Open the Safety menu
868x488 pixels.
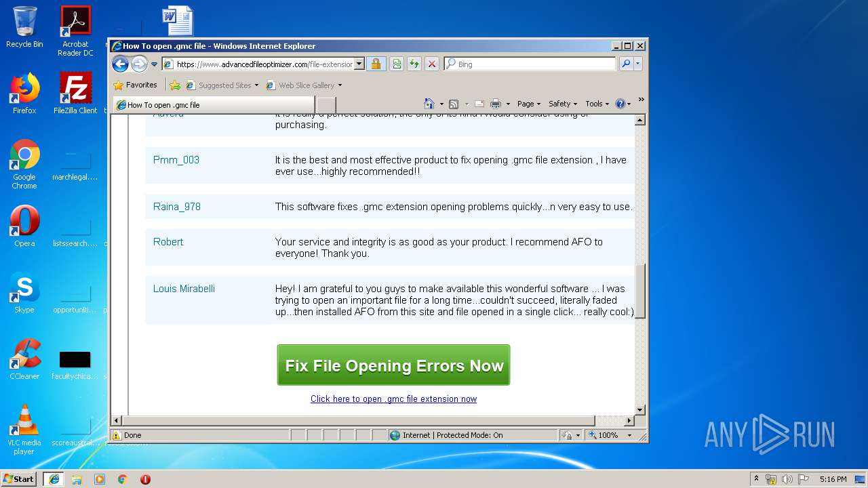[x=563, y=104]
